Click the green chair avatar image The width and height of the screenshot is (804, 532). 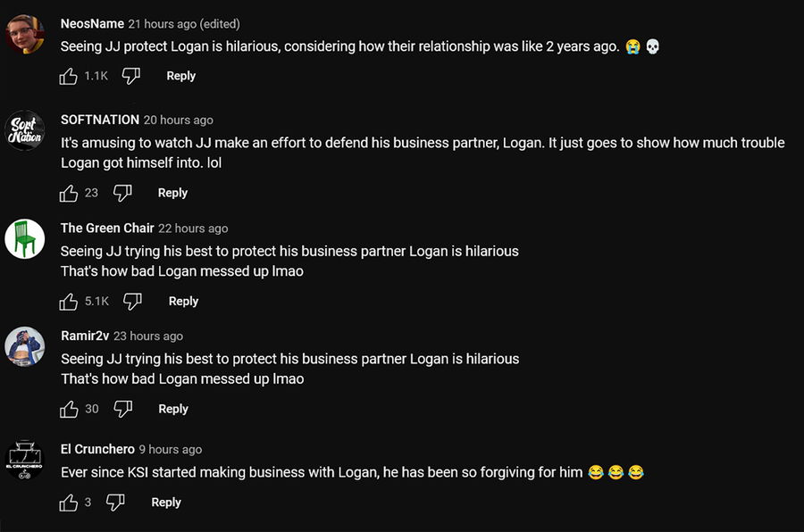click(x=25, y=239)
